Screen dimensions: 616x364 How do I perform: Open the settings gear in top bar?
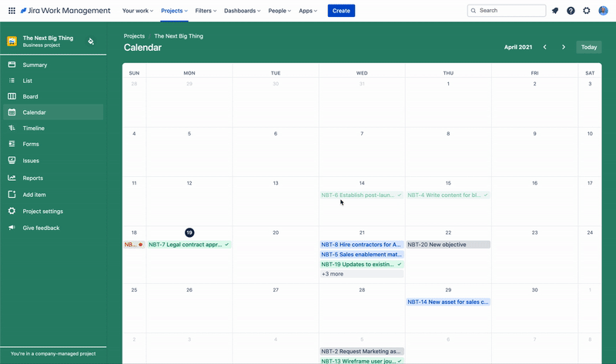click(x=587, y=11)
